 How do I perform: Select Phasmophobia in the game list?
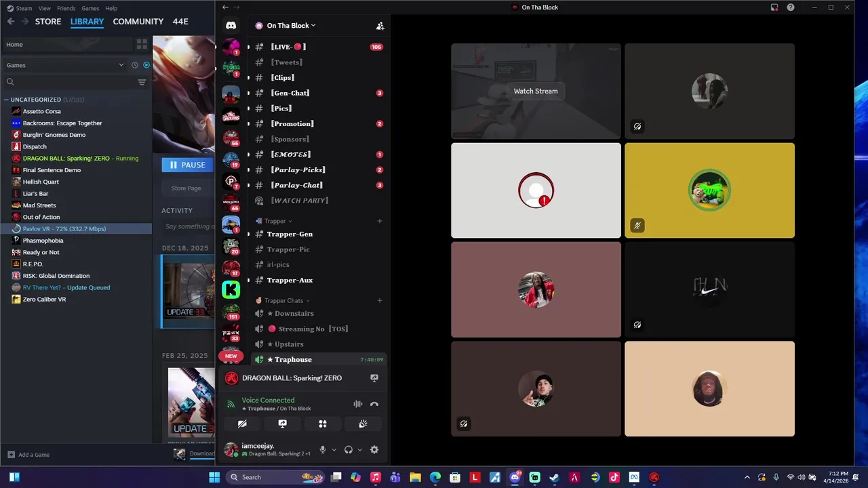tap(43, 241)
